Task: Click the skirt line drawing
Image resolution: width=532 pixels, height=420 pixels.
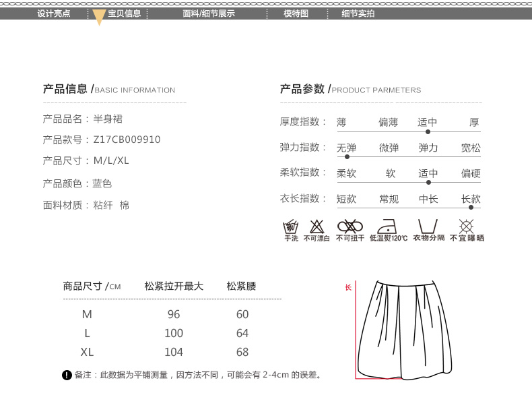Action: 405,330
